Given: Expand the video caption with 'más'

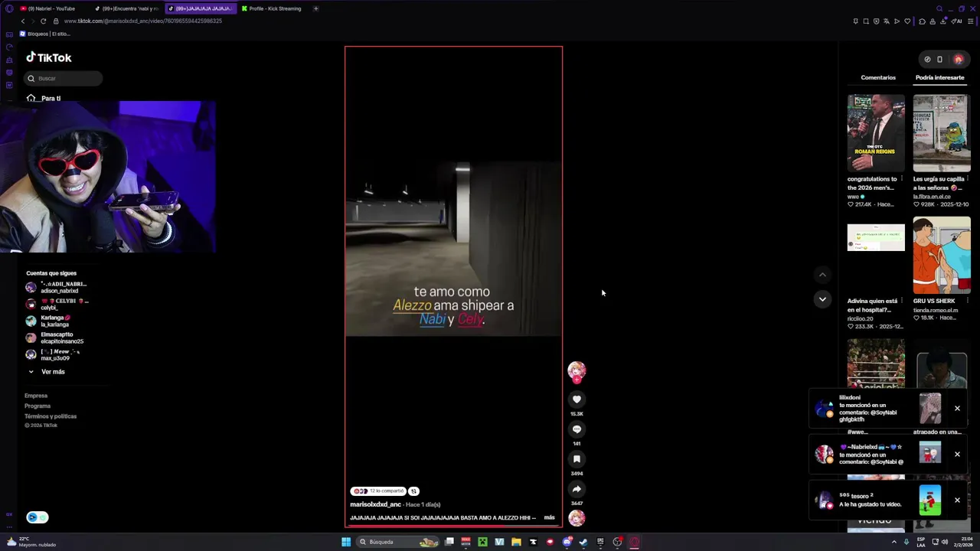Looking at the screenshot, I should coord(549,518).
